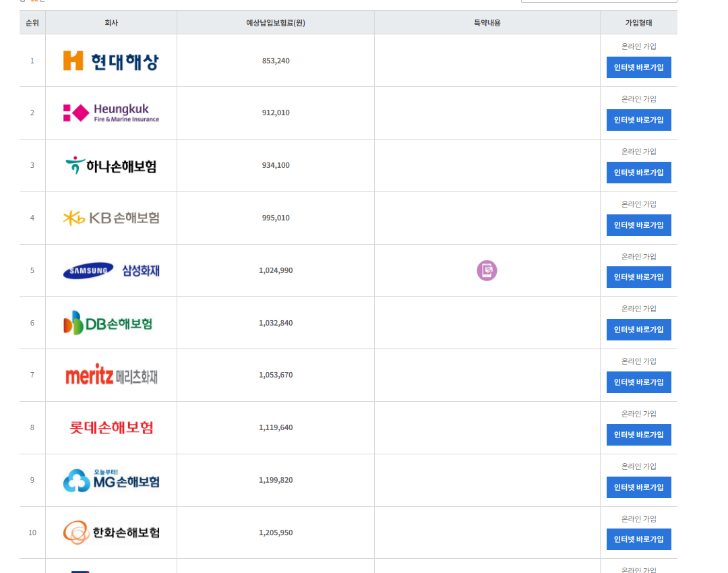
Task: Click the purple special-terms icon in Samsung row
Action: (487, 270)
